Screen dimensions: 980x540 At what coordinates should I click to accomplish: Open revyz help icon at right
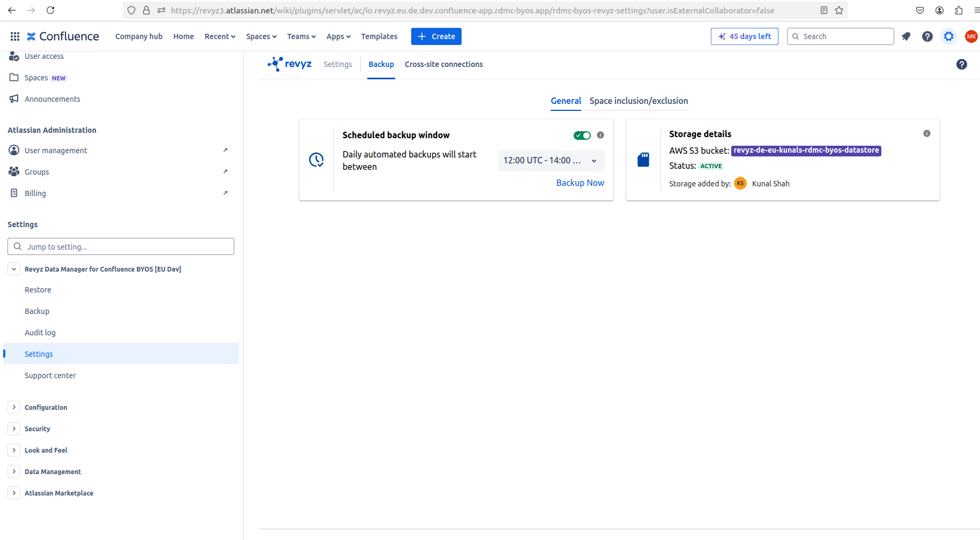962,64
